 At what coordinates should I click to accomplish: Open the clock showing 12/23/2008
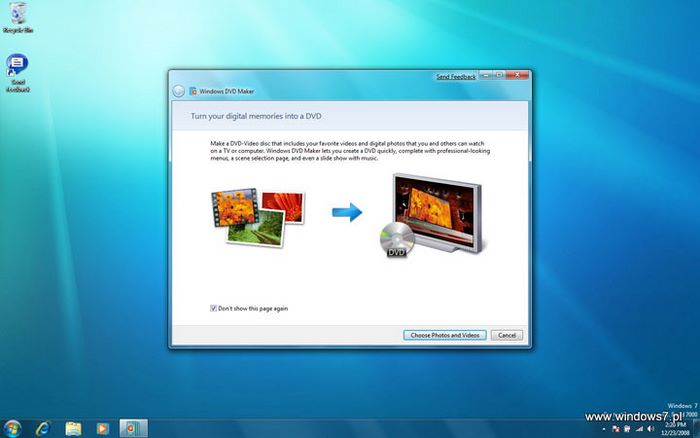pos(675,429)
